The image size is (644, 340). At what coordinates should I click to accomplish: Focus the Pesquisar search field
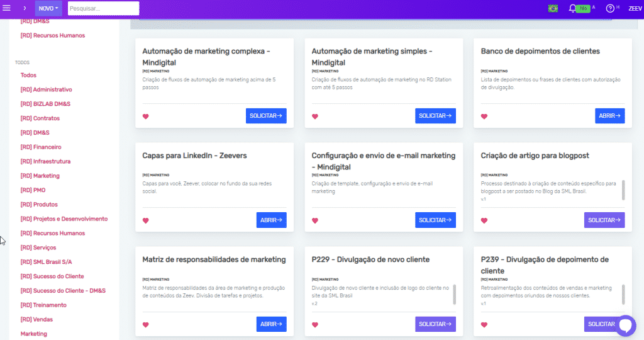(x=104, y=8)
